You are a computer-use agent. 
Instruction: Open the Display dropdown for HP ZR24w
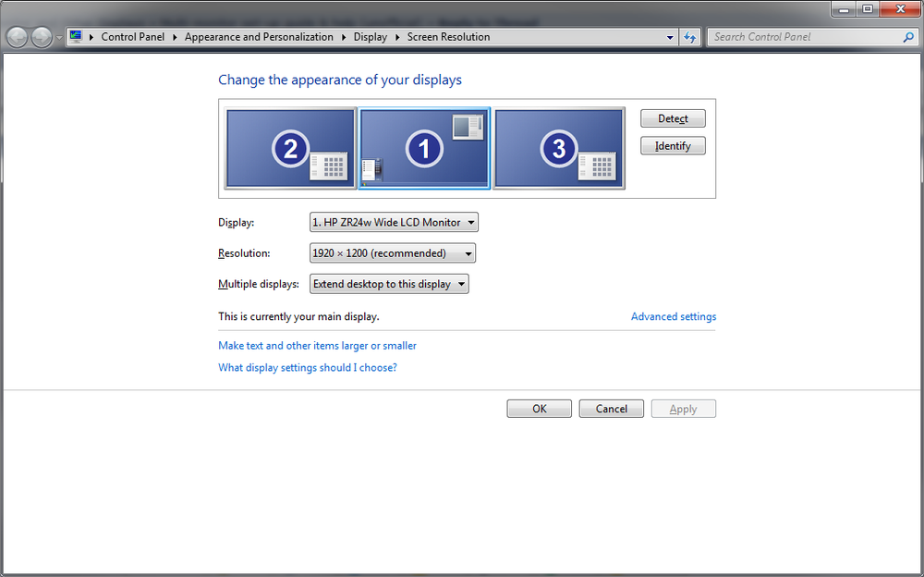tap(394, 223)
